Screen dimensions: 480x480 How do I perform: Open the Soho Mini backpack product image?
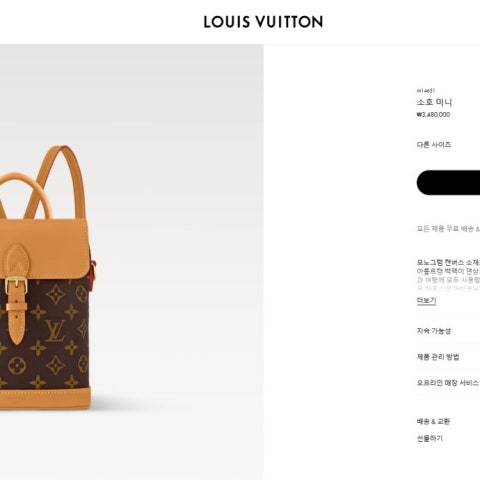[x=132, y=262]
